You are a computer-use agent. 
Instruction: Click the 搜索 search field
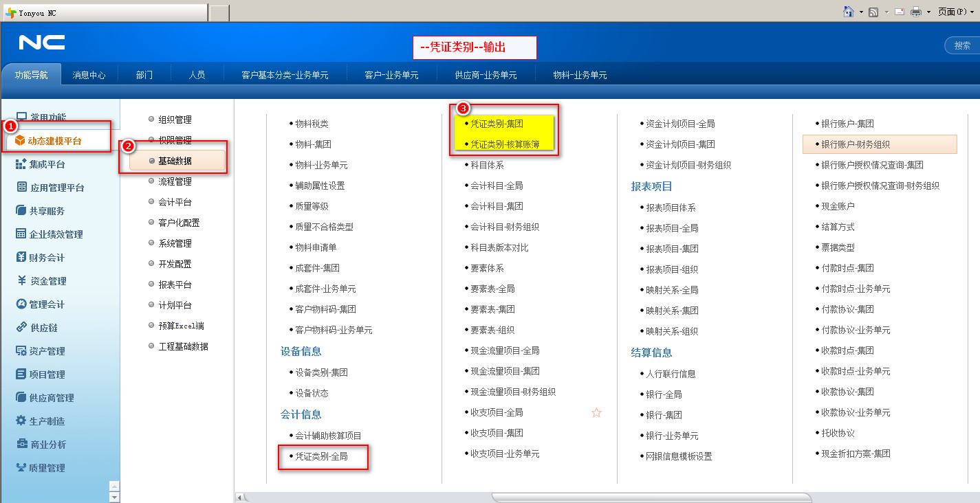click(x=963, y=45)
